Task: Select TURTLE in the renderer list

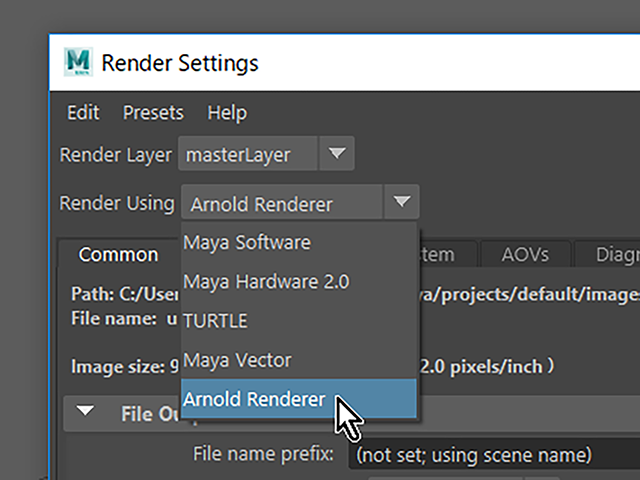Action: (x=299, y=321)
